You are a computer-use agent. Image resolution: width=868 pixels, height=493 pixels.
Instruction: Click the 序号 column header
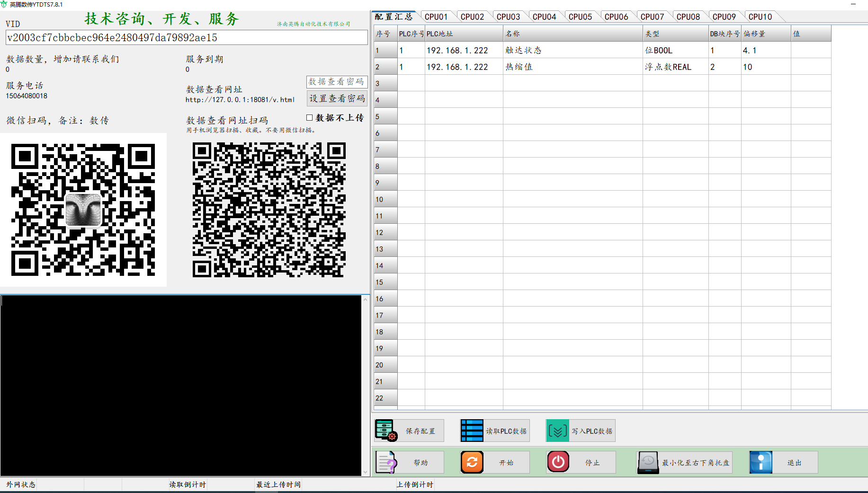385,34
